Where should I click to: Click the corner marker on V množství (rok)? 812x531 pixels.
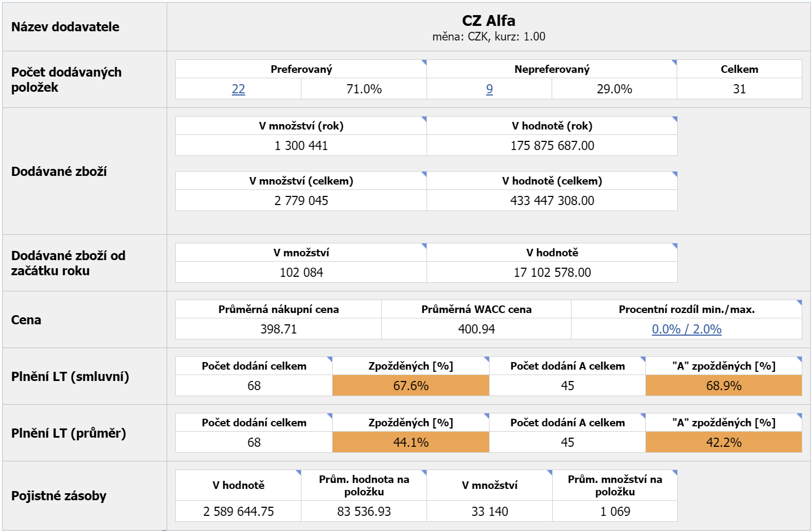tap(424, 119)
